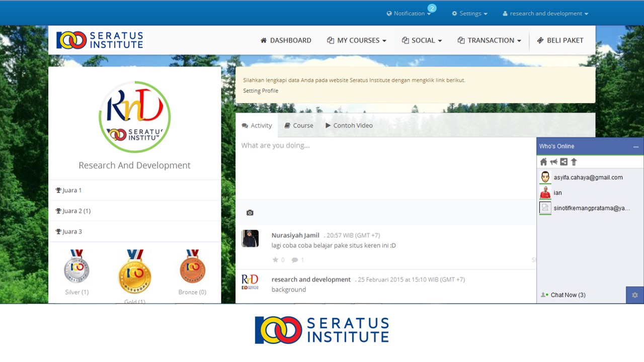
Task: Click the Bronze medal icon
Action: point(192,266)
